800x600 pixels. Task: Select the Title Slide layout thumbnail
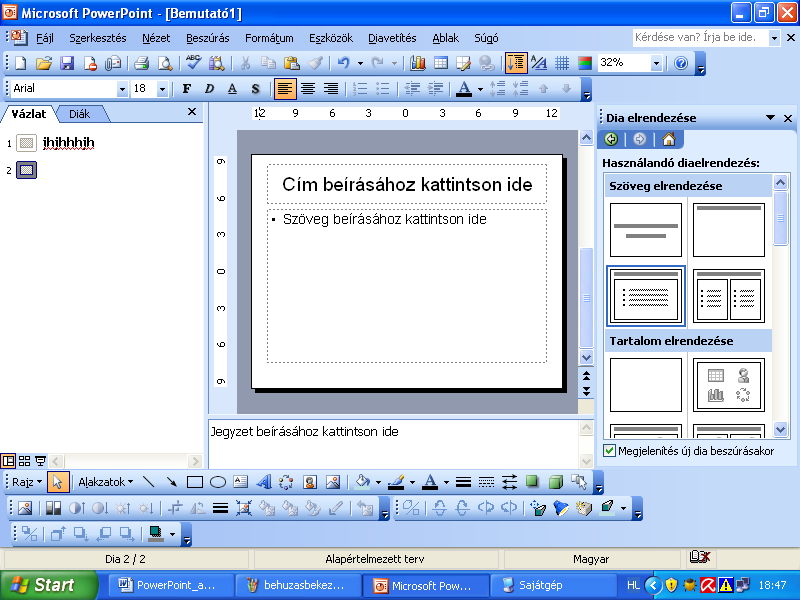(645, 230)
